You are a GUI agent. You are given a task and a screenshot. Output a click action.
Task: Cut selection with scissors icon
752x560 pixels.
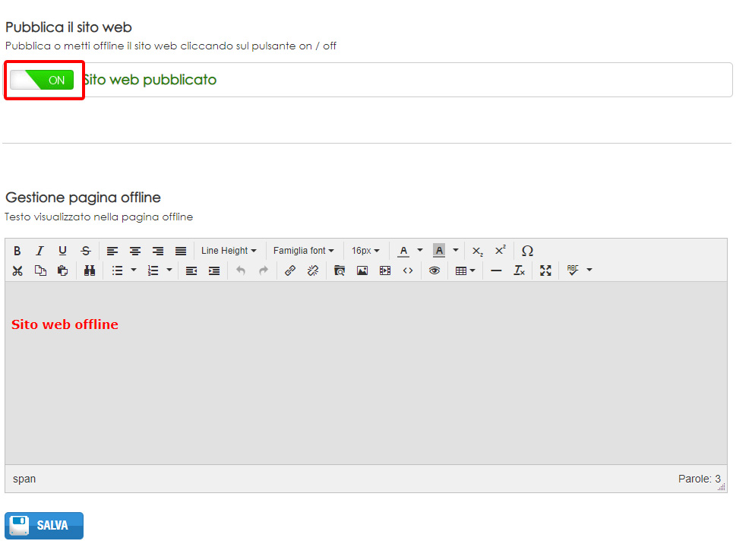click(x=17, y=271)
